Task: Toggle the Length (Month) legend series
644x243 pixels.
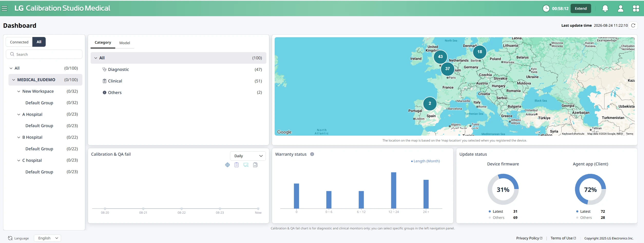Action: point(426,161)
